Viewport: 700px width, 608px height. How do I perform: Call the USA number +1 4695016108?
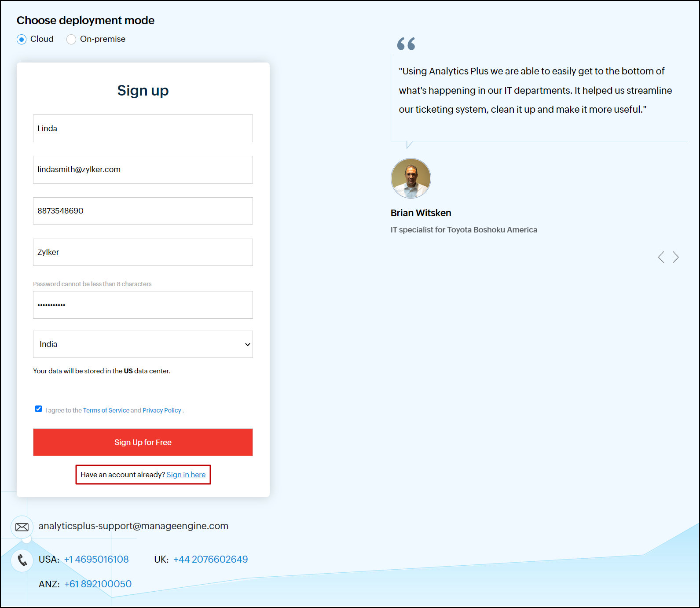coord(96,560)
